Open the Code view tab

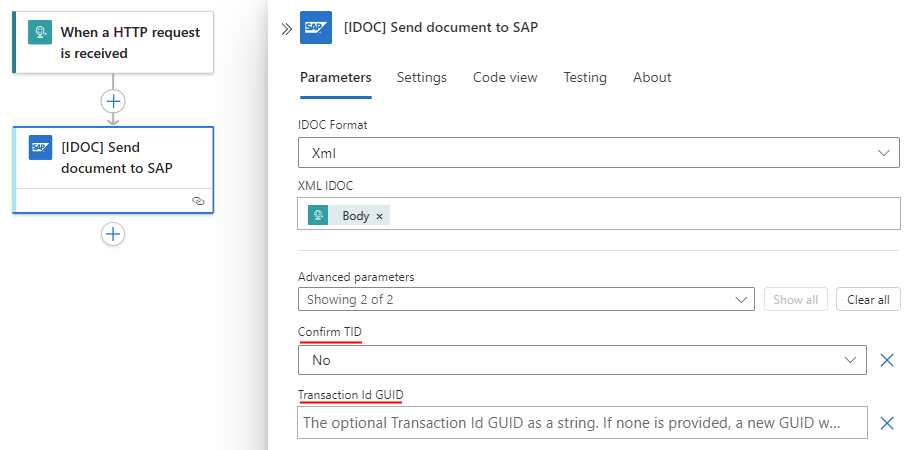pyautogui.click(x=505, y=77)
